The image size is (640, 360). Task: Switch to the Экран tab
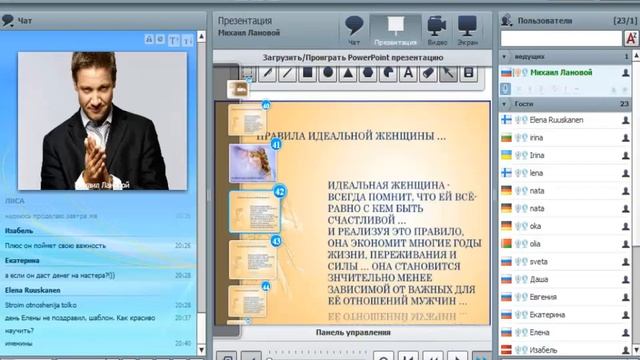click(x=467, y=30)
